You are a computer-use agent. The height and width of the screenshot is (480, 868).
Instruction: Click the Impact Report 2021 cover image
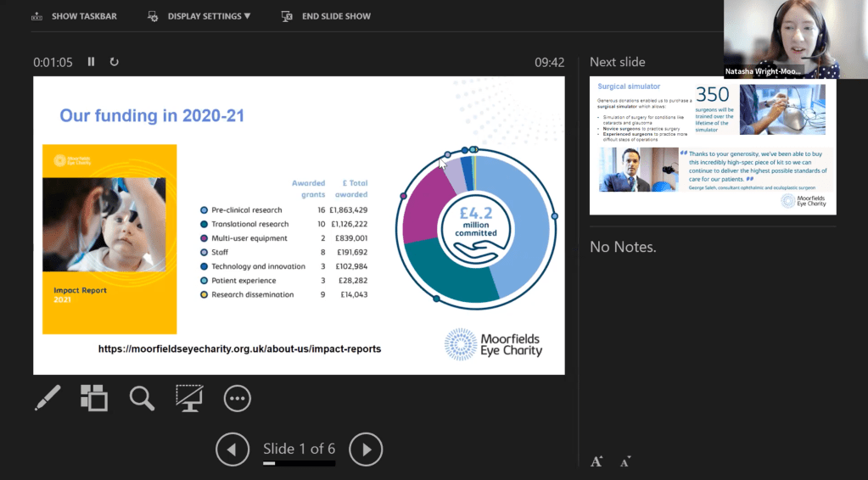click(109, 238)
